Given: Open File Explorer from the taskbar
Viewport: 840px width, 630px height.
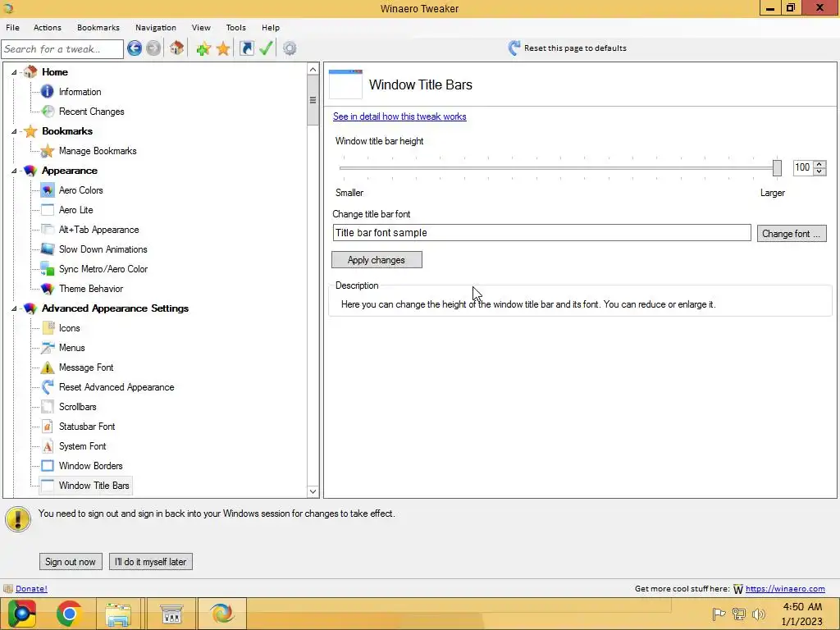Looking at the screenshot, I should 118,614.
